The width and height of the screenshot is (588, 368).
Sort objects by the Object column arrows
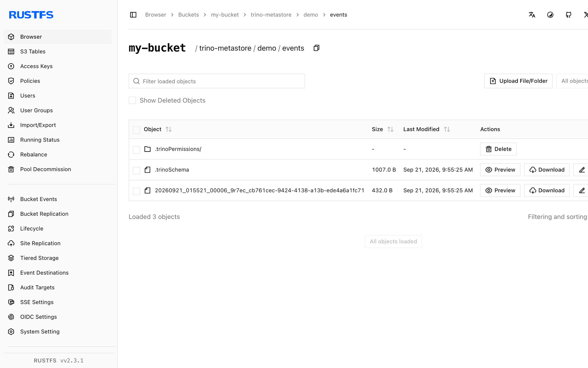168,129
